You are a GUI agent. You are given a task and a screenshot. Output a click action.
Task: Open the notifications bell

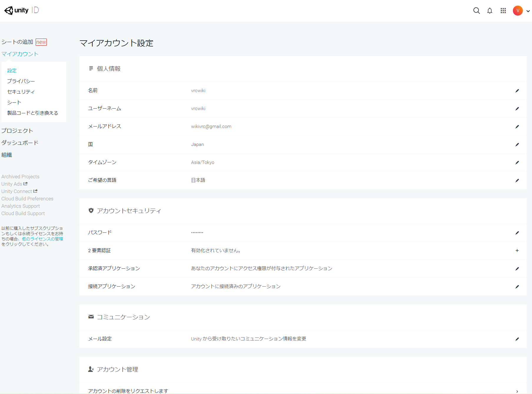coord(490,11)
